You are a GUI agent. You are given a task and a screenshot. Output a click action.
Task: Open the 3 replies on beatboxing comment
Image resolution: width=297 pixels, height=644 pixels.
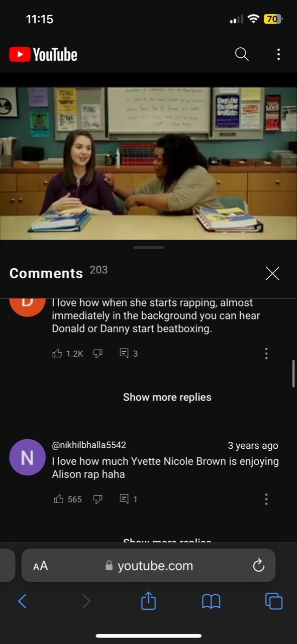129,354
